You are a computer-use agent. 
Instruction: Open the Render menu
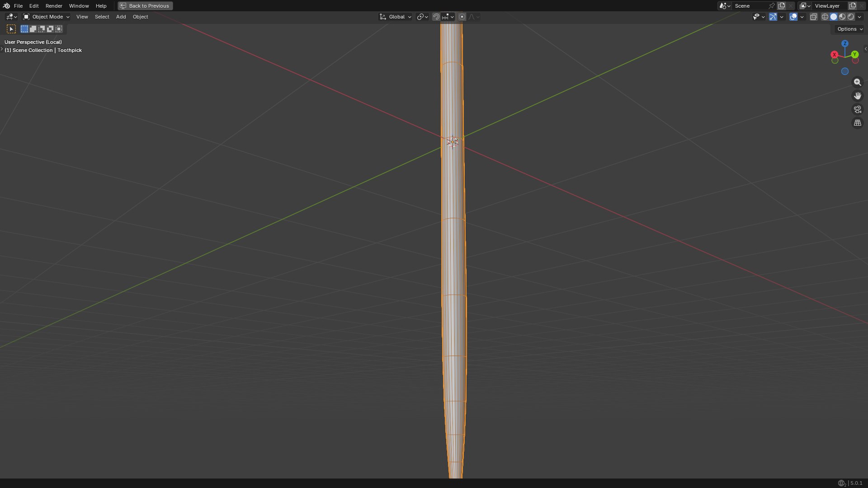tap(54, 6)
